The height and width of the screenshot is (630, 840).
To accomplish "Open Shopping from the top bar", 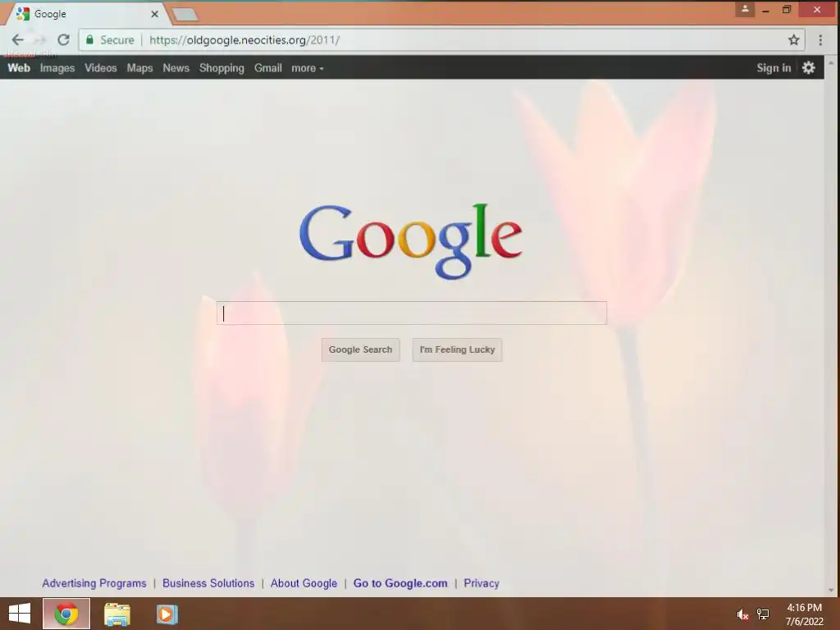I will (221, 68).
